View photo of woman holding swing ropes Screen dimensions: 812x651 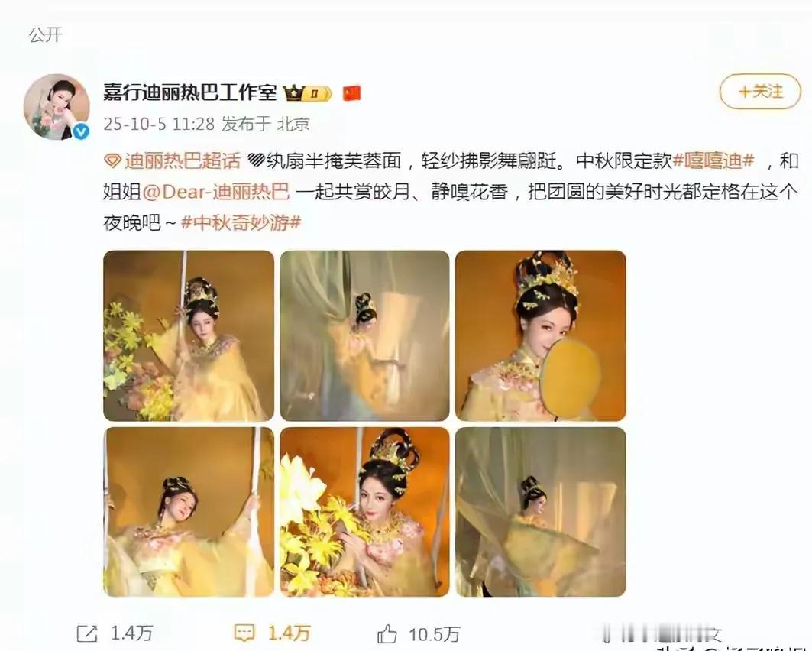189,512
